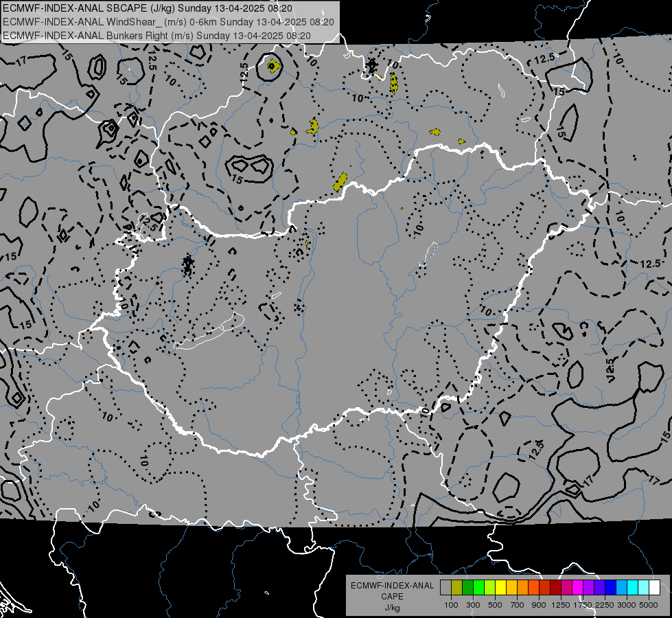Screen dimensions: 672x618
Task: Select the pure blue legend swatch
Action: 611,587
